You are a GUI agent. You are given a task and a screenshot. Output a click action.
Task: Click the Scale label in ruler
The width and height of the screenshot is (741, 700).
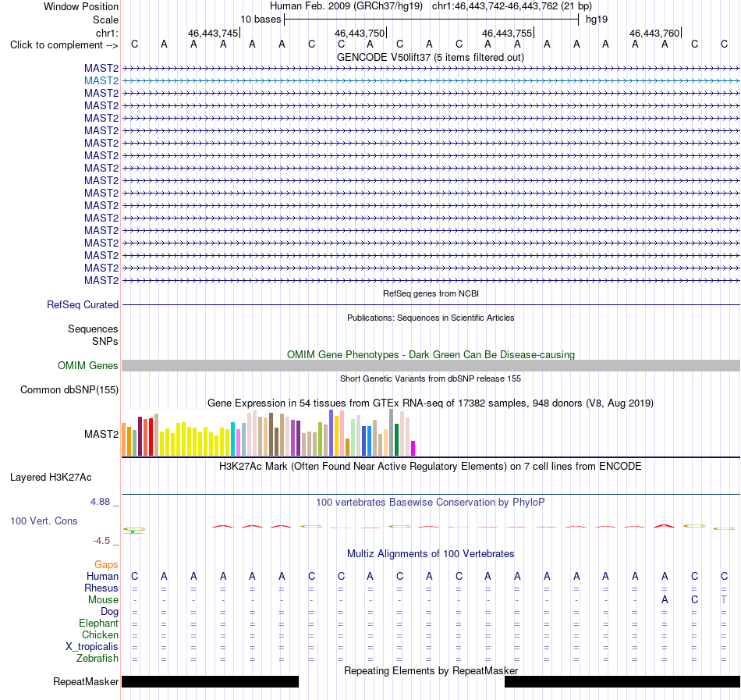click(x=105, y=20)
